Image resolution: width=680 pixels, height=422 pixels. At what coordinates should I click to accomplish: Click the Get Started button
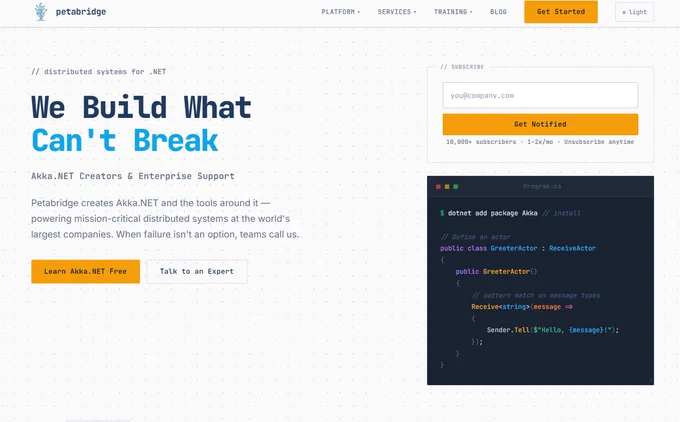click(561, 12)
